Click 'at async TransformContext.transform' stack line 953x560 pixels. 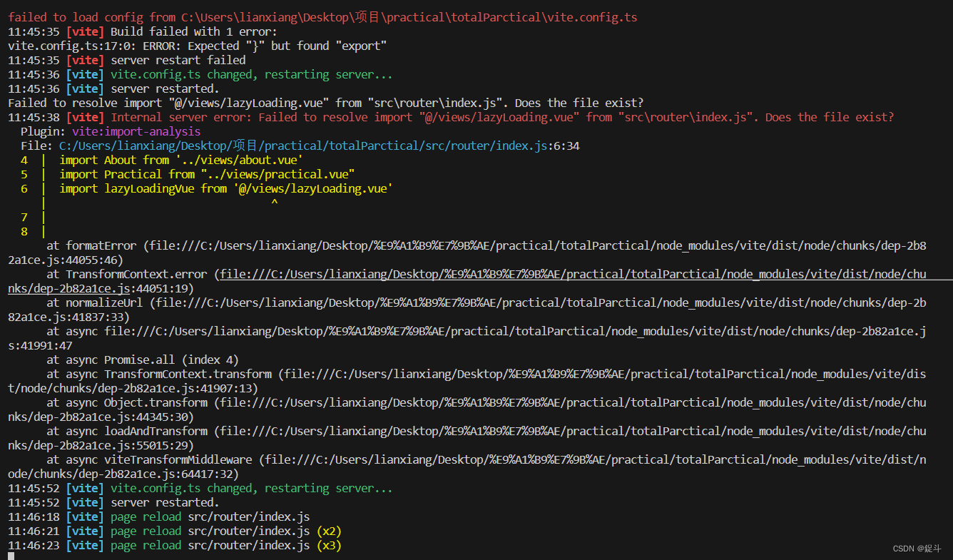[467, 381]
